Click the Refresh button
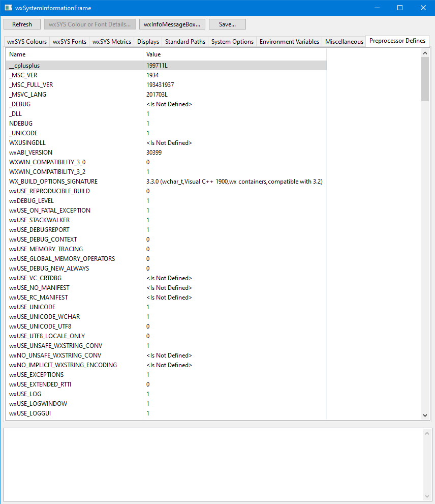 click(22, 24)
